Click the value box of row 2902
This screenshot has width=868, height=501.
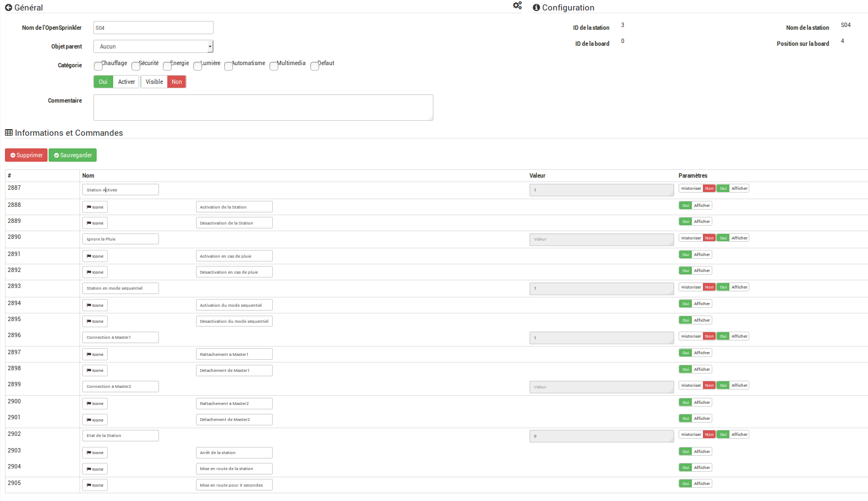(602, 436)
